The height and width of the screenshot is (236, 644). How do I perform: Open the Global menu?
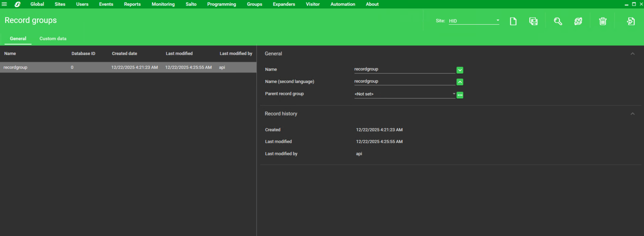[x=37, y=4]
